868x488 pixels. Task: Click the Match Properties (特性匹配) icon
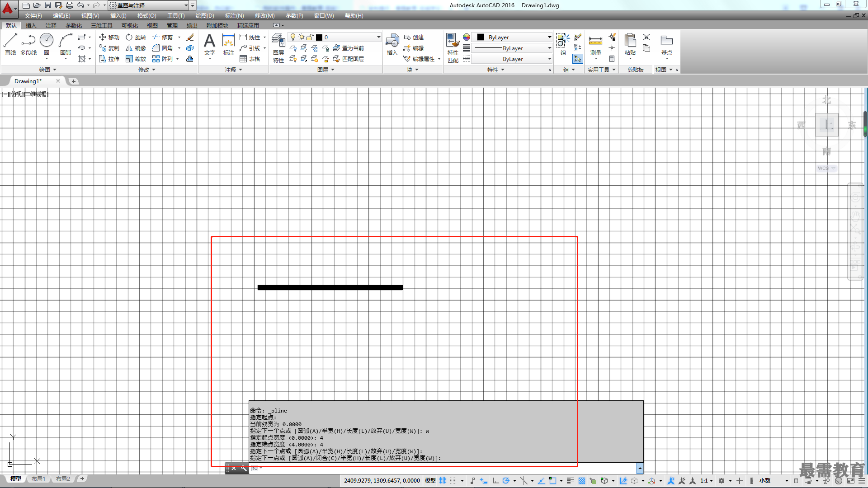[x=453, y=48]
